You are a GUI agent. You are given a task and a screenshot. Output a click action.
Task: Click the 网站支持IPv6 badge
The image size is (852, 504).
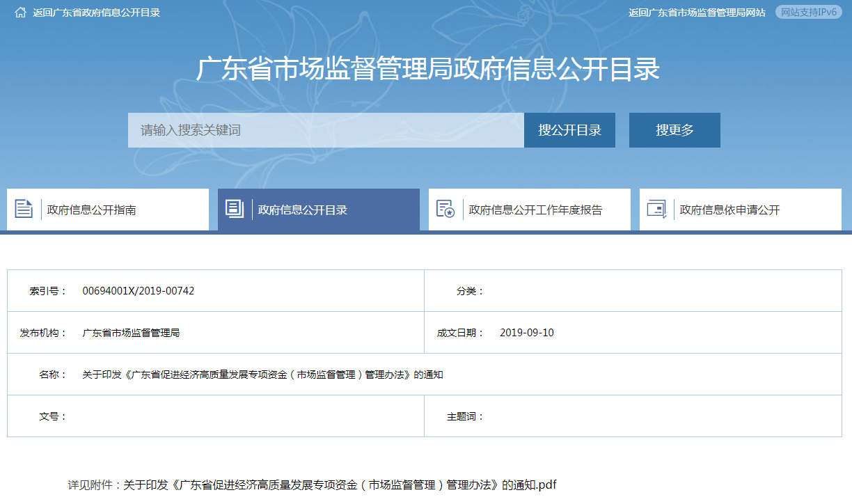[x=808, y=13]
